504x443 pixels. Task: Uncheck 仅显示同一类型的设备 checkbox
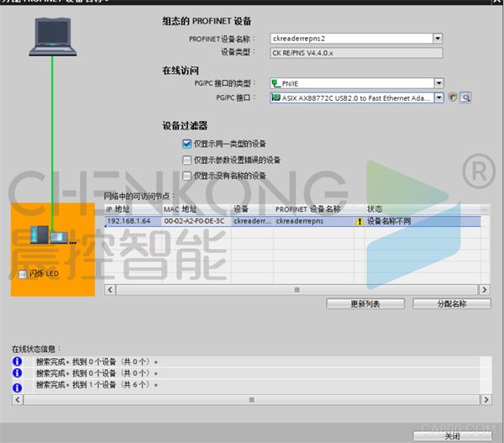186,144
